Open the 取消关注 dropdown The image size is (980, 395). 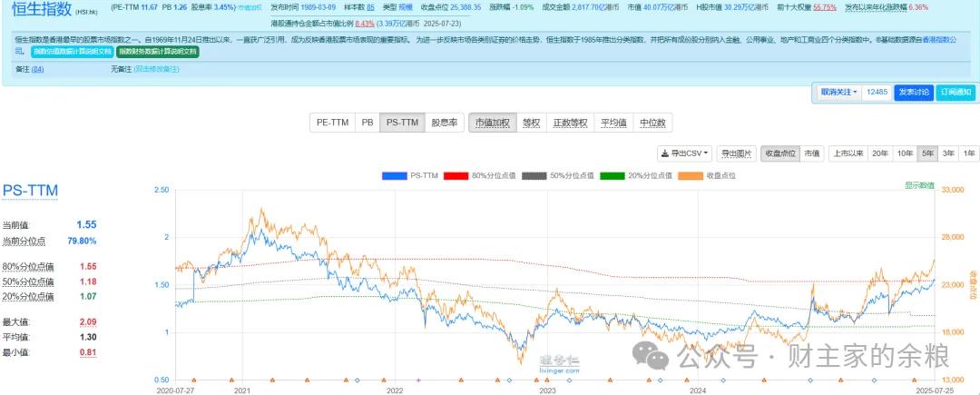click(838, 92)
